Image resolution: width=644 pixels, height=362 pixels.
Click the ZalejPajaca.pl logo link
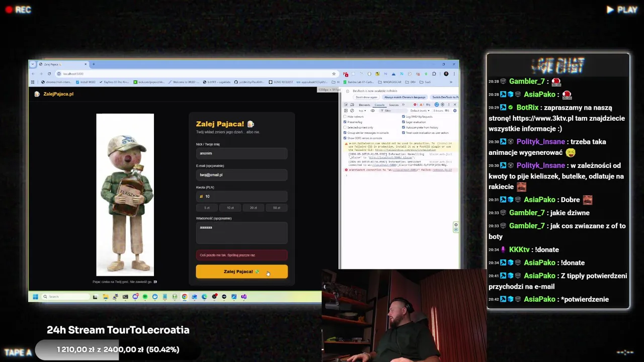(54, 94)
